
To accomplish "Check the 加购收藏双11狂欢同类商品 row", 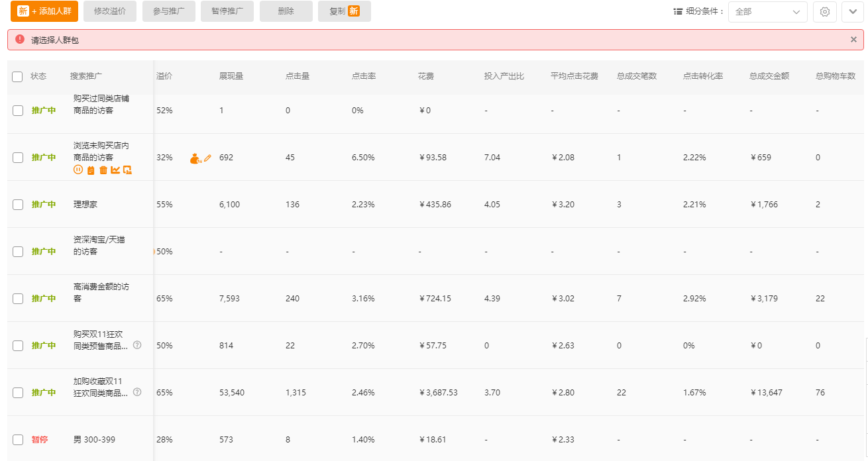I will (x=18, y=393).
